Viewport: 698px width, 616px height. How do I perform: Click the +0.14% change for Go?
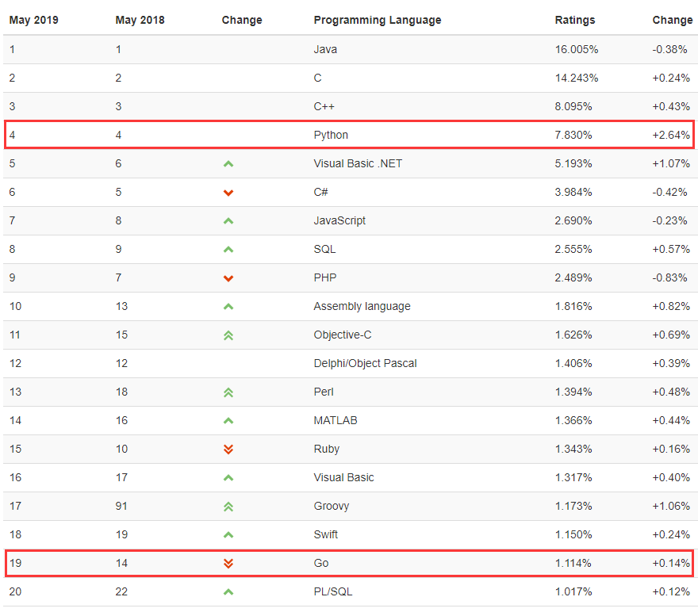(671, 563)
